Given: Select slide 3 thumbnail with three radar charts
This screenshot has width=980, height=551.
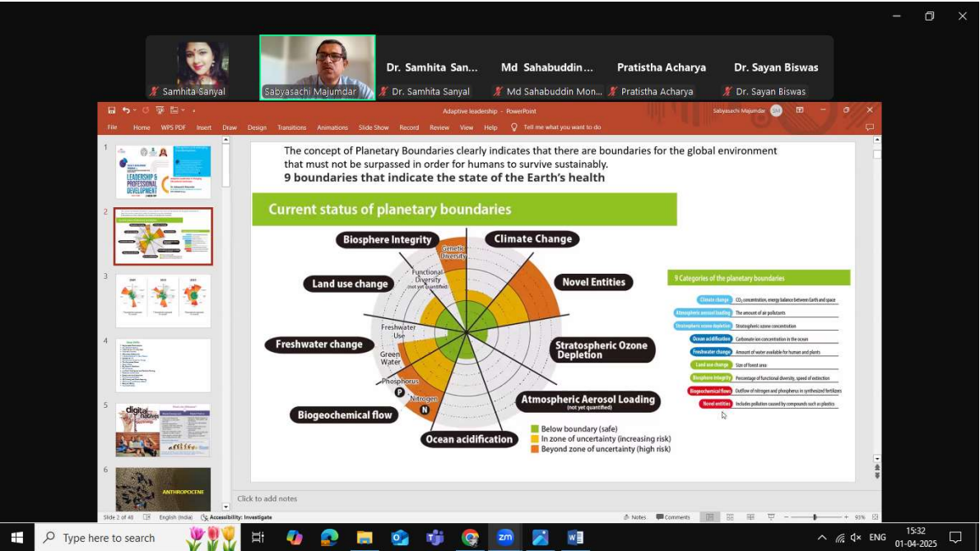Looking at the screenshot, I should coord(163,301).
